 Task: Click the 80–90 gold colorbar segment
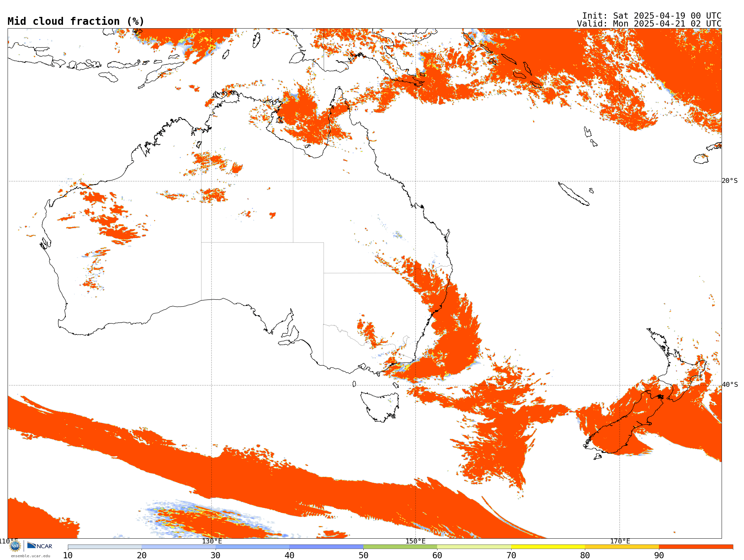622,547
